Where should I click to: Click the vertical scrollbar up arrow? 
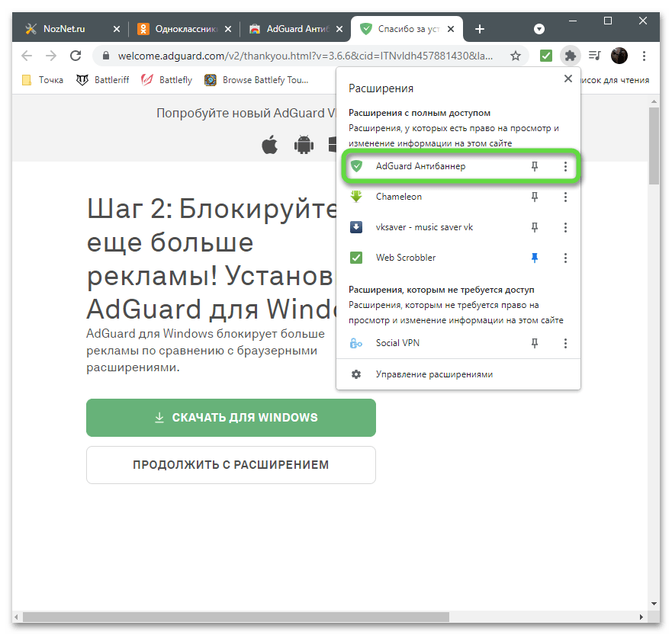point(654,102)
